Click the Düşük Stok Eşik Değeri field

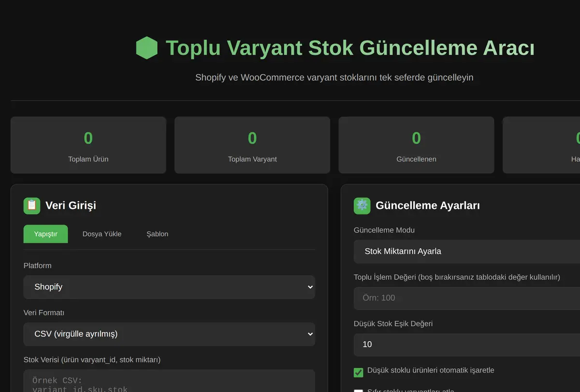coord(467,345)
